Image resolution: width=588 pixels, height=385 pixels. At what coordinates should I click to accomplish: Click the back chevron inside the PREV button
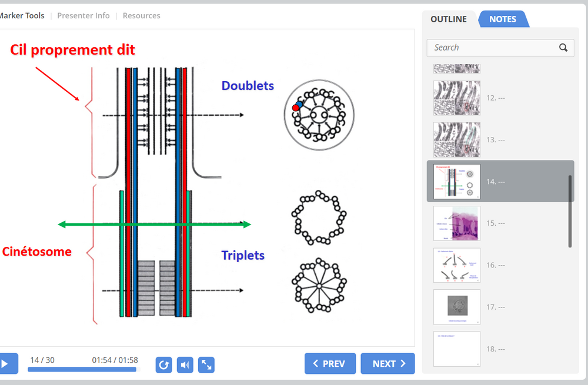pos(315,363)
